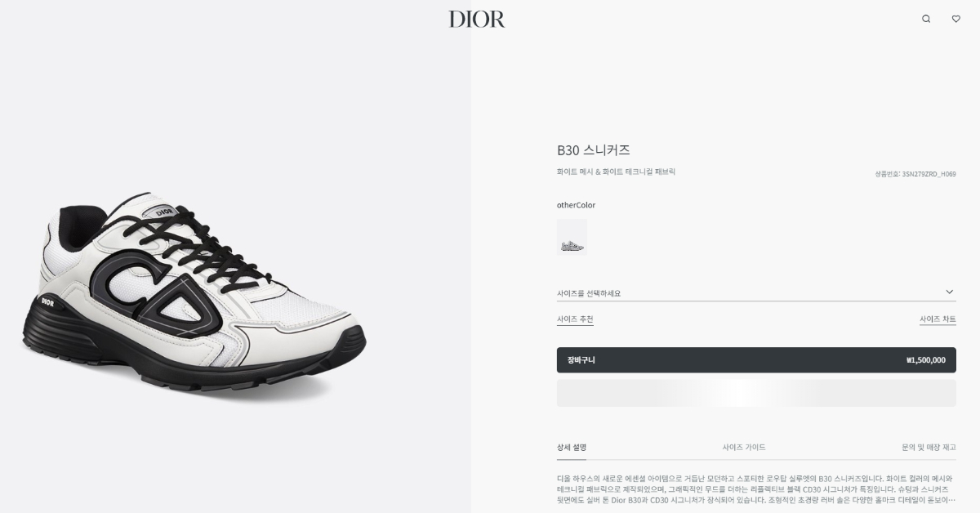Click the grey loading button below 장바구니
This screenshot has width=980, height=513.
click(756, 393)
